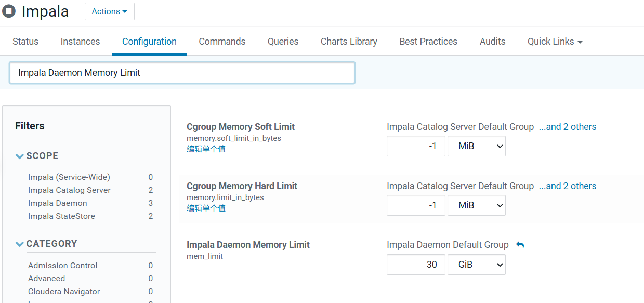The image size is (644, 303).
Task: Click the revert arrow for Impala Daemon Memory Limit
Action: pyautogui.click(x=520, y=245)
